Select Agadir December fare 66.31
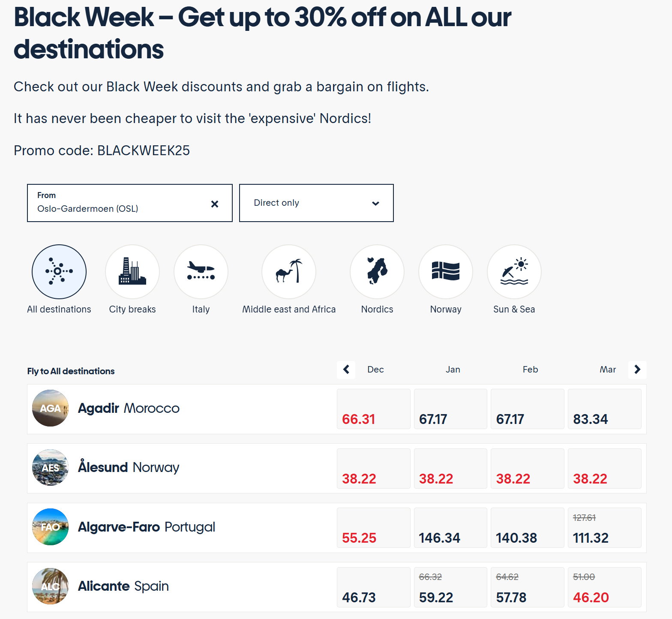The width and height of the screenshot is (672, 619). 374,409
